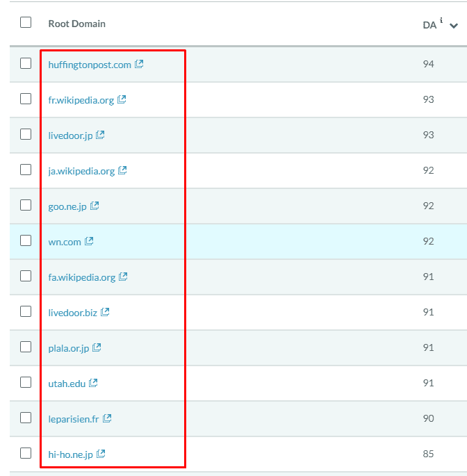Select the checkbox for plala.or.jp row
Image resolution: width=467 pixels, height=476 pixels.
[x=26, y=347]
